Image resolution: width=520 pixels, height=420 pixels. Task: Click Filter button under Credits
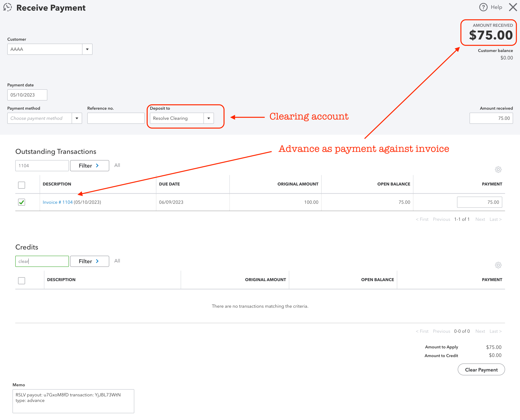click(x=89, y=261)
